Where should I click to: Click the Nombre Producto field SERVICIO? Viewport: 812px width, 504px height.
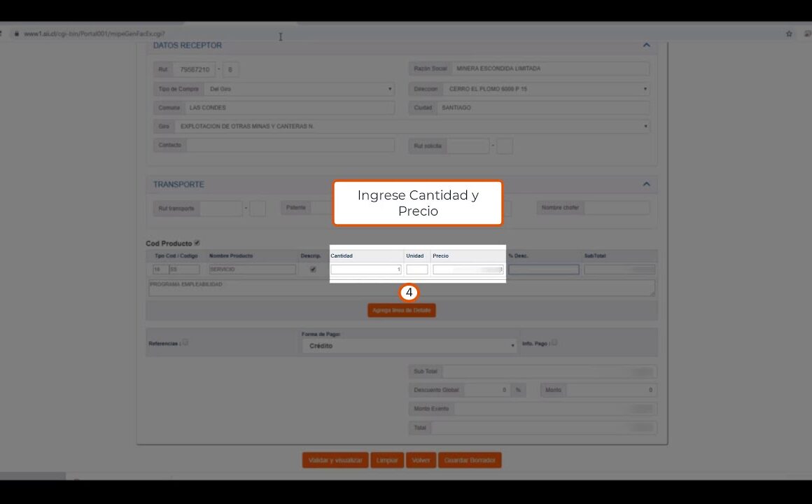coord(252,269)
